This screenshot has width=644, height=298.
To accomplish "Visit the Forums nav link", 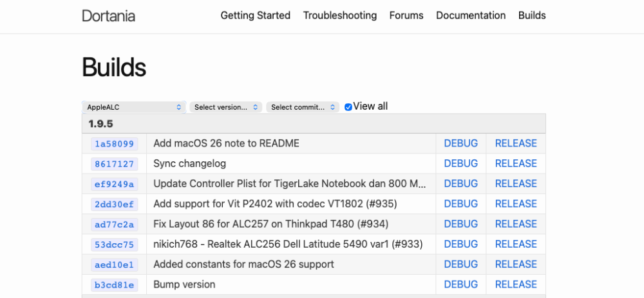I will [x=406, y=15].
